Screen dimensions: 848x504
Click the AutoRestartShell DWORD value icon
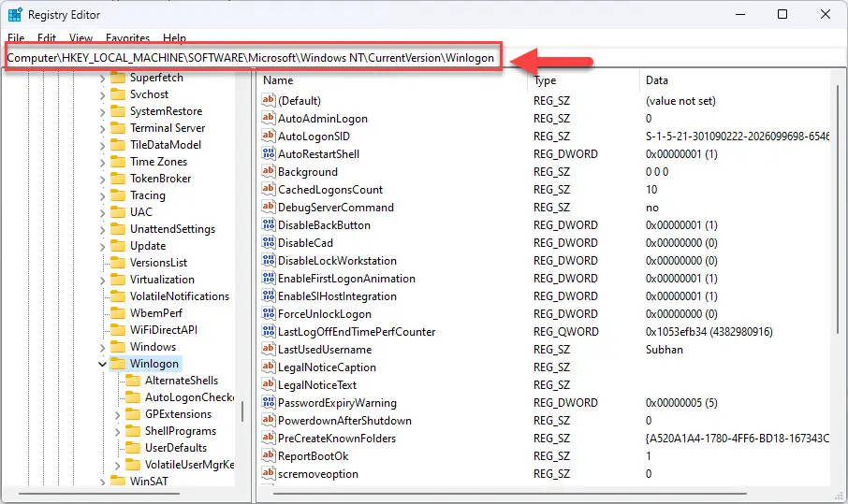click(x=269, y=154)
